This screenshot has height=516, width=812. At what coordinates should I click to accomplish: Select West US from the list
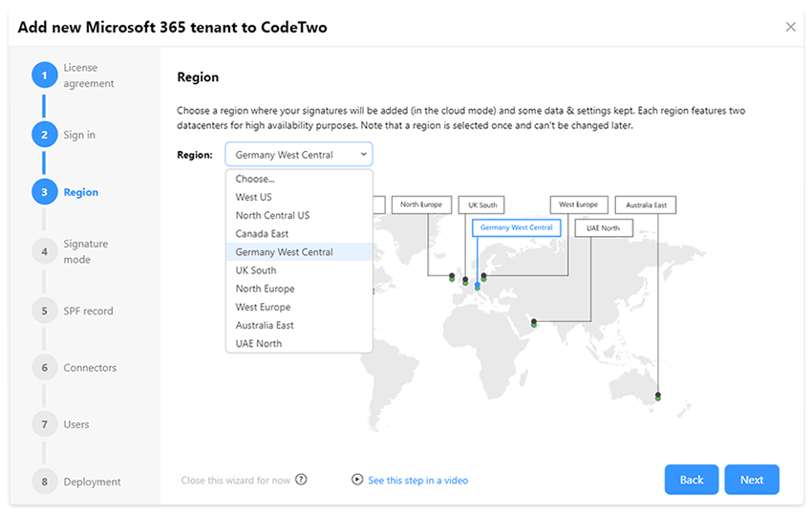pyautogui.click(x=299, y=197)
